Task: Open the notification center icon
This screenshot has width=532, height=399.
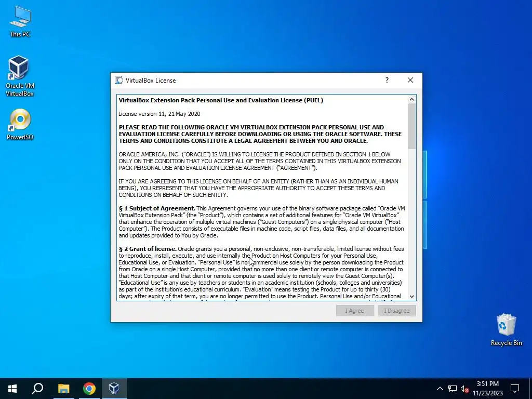Action: [x=515, y=389]
